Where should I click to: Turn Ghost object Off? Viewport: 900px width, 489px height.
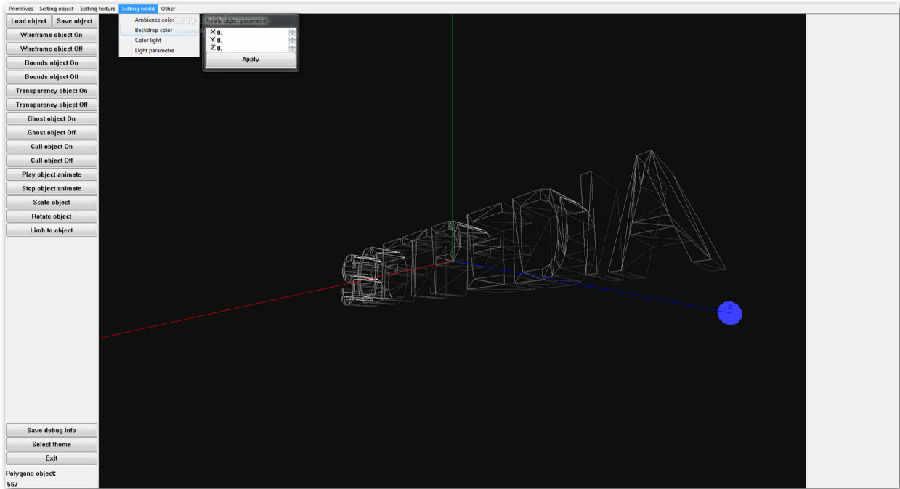52,133
